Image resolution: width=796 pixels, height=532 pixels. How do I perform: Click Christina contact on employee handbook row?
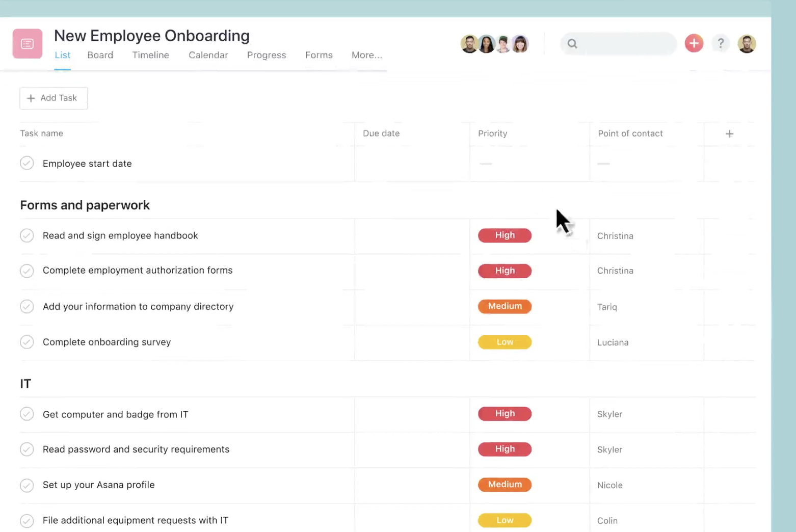coord(615,236)
